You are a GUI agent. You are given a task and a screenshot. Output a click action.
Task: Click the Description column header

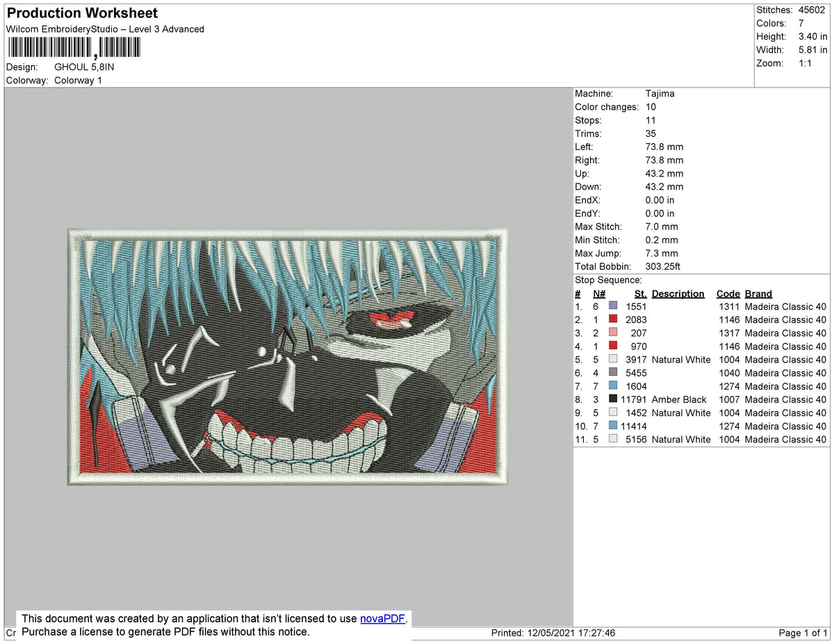pyautogui.click(x=678, y=294)
